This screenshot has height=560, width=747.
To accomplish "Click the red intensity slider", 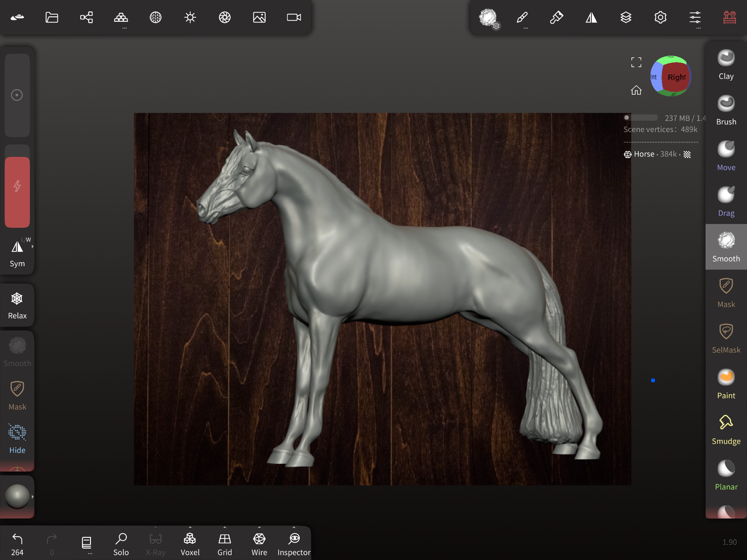I will [17, 192].
